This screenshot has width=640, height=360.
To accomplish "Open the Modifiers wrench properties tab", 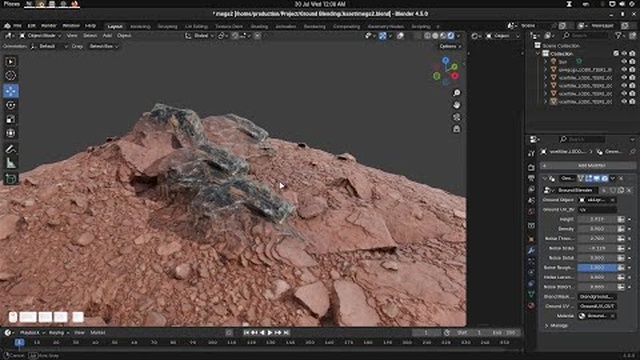I will click(x=531, y=250).
